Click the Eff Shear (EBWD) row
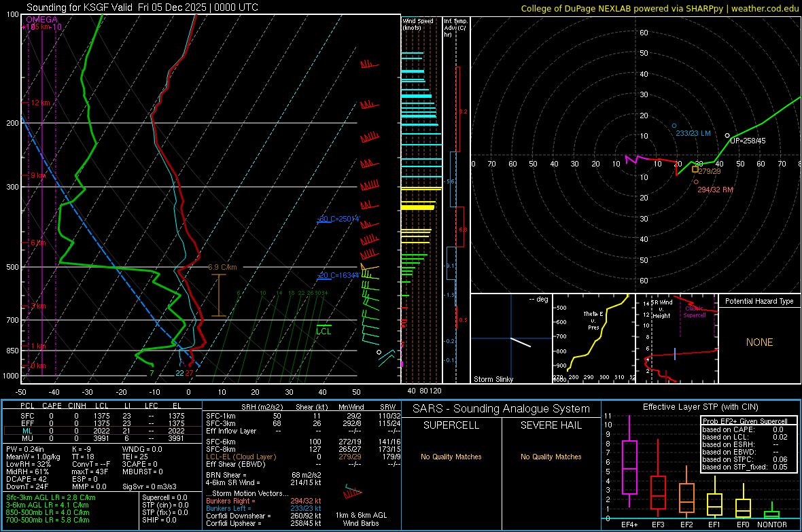The image size is (802, 532). pos(303,465)
